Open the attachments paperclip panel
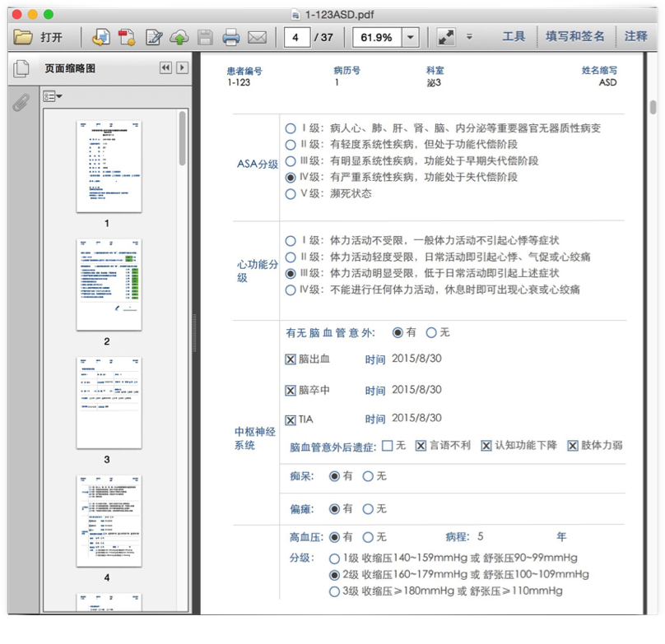The height and width of the screenshot is (644, 665). click(21, 102)
